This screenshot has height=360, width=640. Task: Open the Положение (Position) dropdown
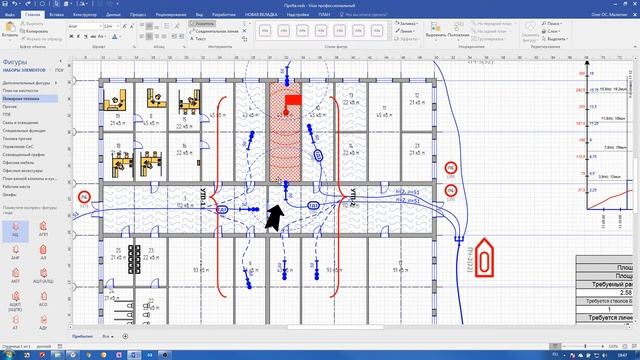[x=458, y=31]
